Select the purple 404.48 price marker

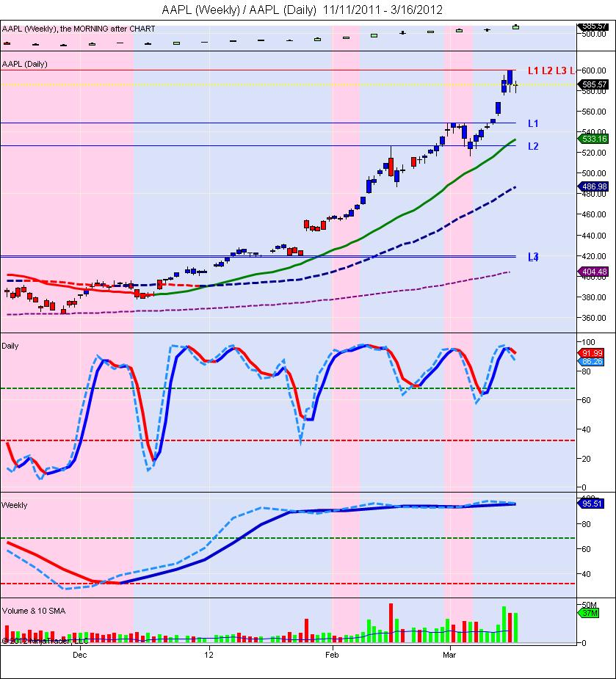[593, 272]
